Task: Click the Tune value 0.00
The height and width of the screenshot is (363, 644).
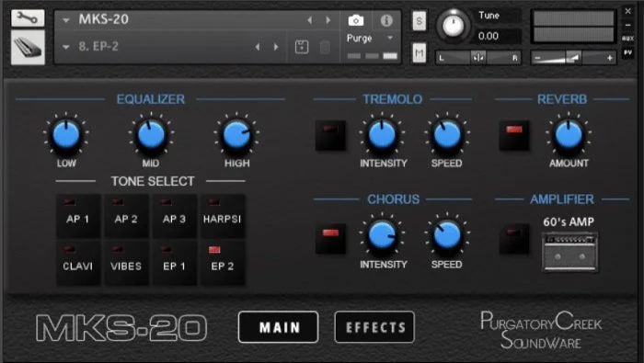Action: (489, 36)
